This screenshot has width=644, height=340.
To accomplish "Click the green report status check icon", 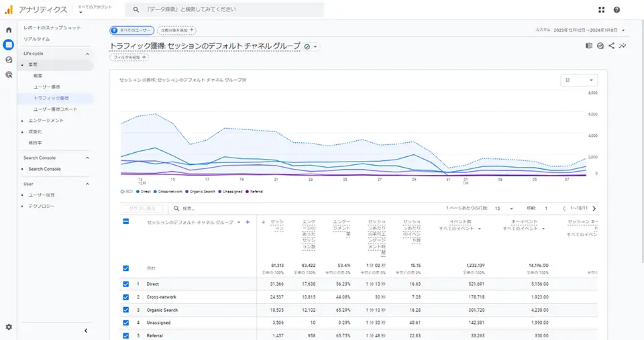I will click(x=307, y=47).
